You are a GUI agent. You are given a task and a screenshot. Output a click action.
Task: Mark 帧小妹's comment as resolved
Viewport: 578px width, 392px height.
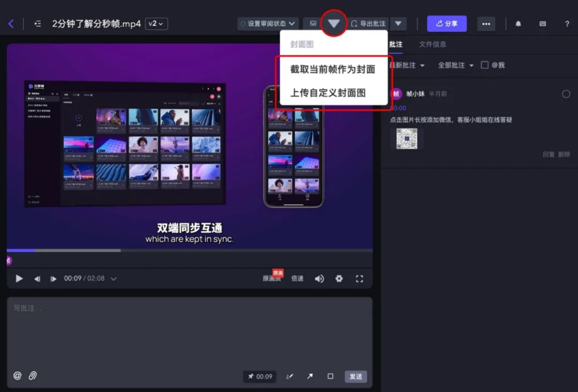[x=566, y=94]
